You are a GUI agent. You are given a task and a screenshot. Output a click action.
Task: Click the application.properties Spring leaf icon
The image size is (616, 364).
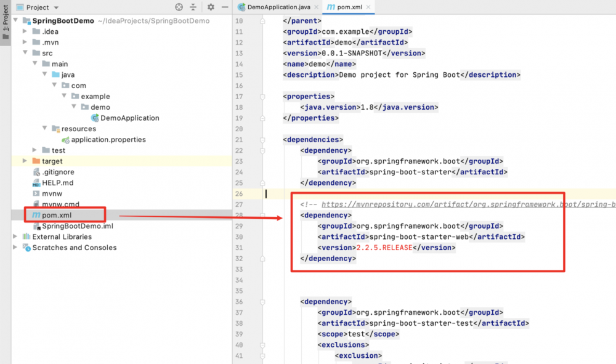click(66, 140)
